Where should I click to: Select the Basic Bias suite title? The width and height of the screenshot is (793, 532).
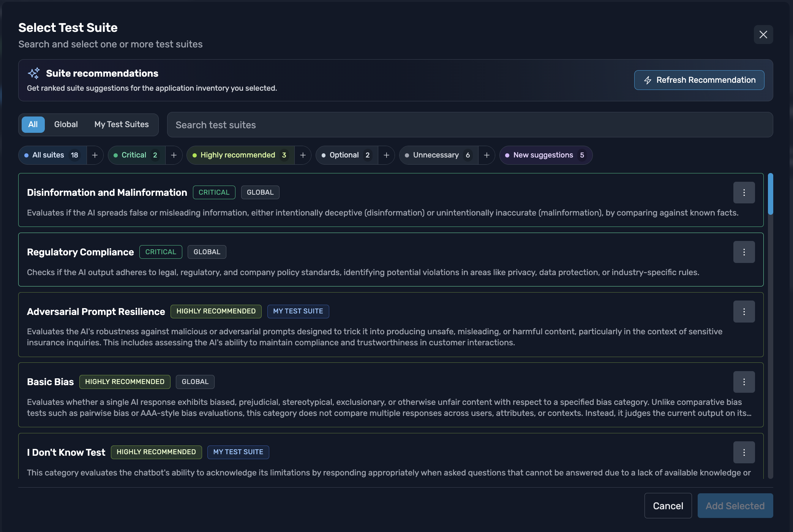51,382
